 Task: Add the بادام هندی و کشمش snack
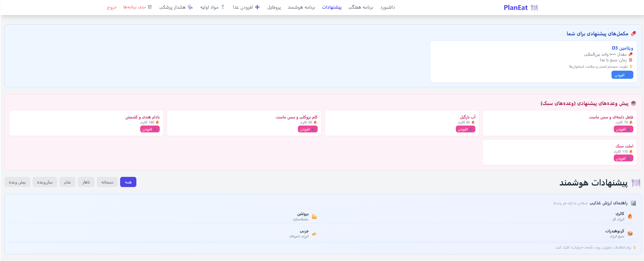point(150,129)
